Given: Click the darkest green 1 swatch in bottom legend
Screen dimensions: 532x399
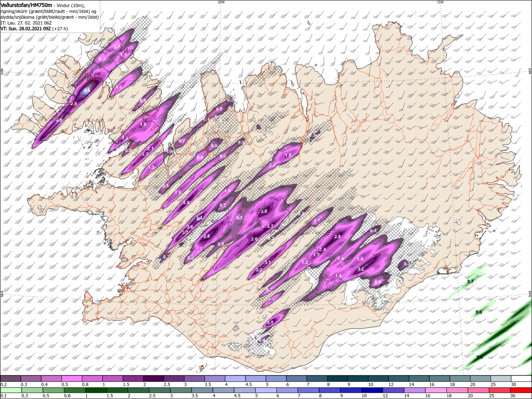Looking at the screenshot, I should click(x=96, y=390).
